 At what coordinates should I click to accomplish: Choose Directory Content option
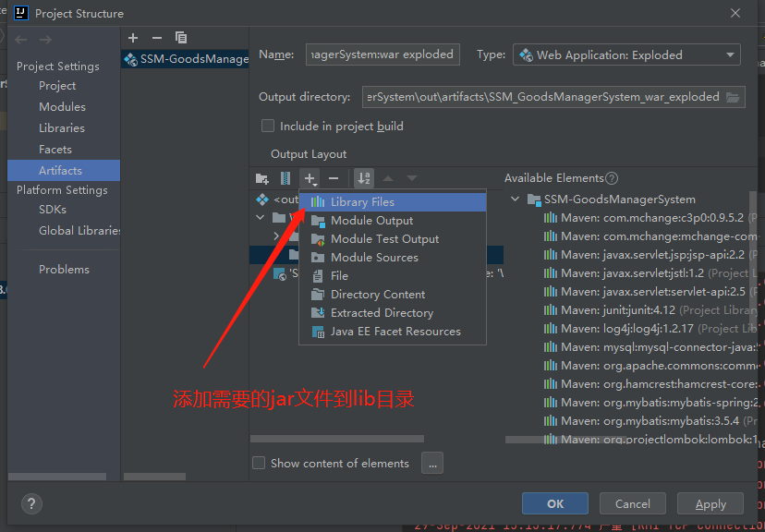(x=393, y=295)
